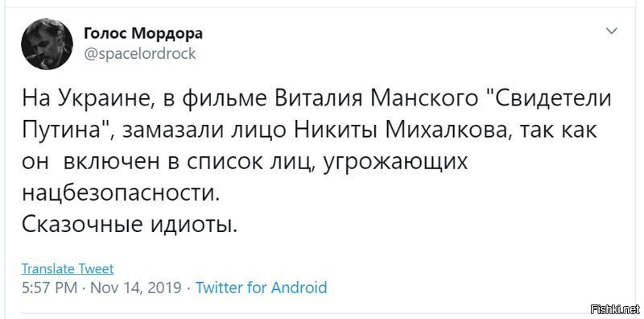Expand the tweet options chevron
Image resolution: width=644 pixels, height=319 pixels.
[x=612, y=31]
